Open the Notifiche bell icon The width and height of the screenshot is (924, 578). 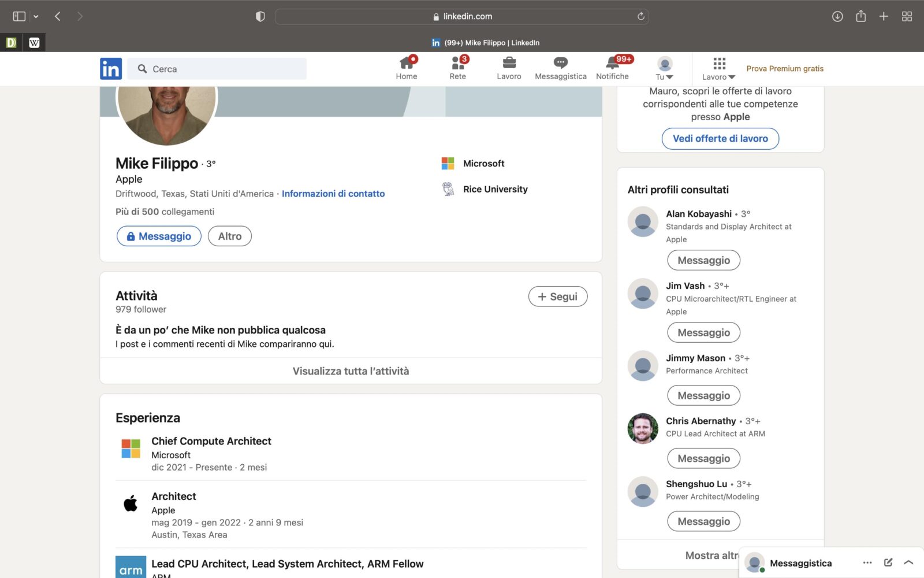point(613,68)
